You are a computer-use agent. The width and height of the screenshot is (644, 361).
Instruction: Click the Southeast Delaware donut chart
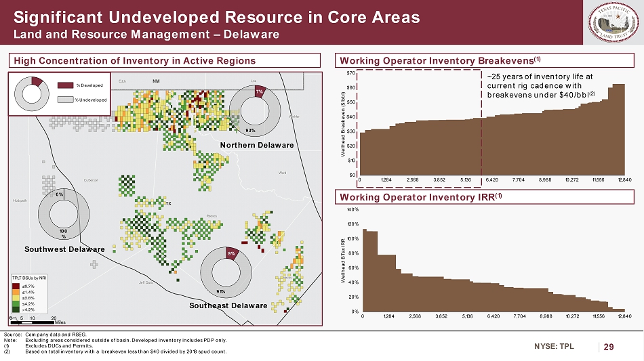[230, 272]
